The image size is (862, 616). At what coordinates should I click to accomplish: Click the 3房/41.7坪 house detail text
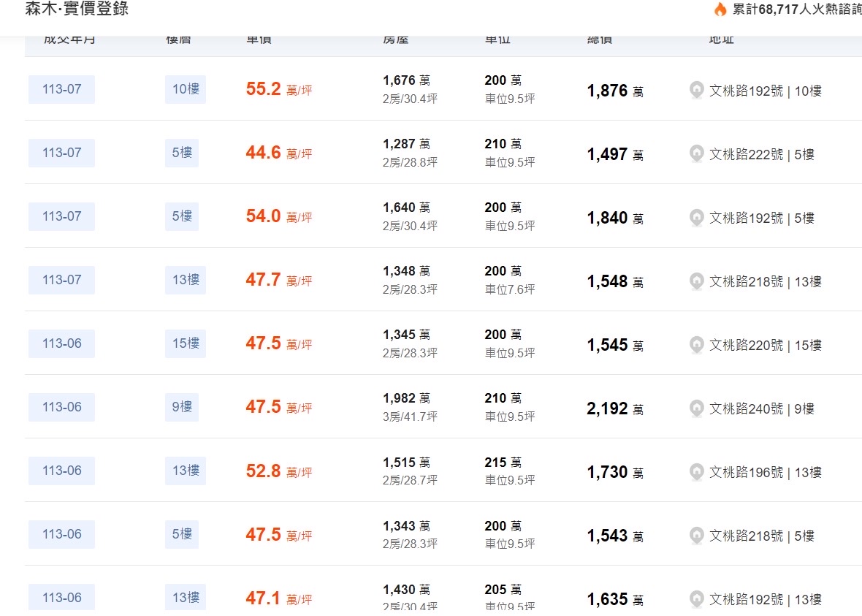pyautogui.click(x=410, y=417)
